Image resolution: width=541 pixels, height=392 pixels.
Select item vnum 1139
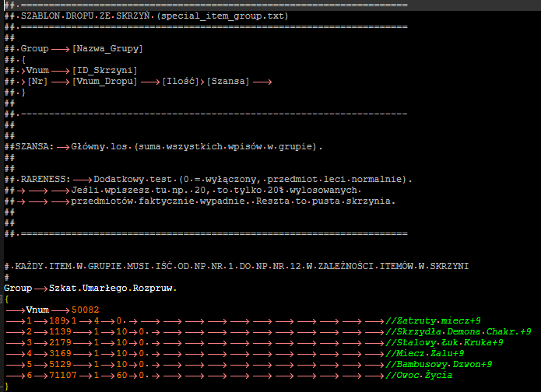point(60,331)
